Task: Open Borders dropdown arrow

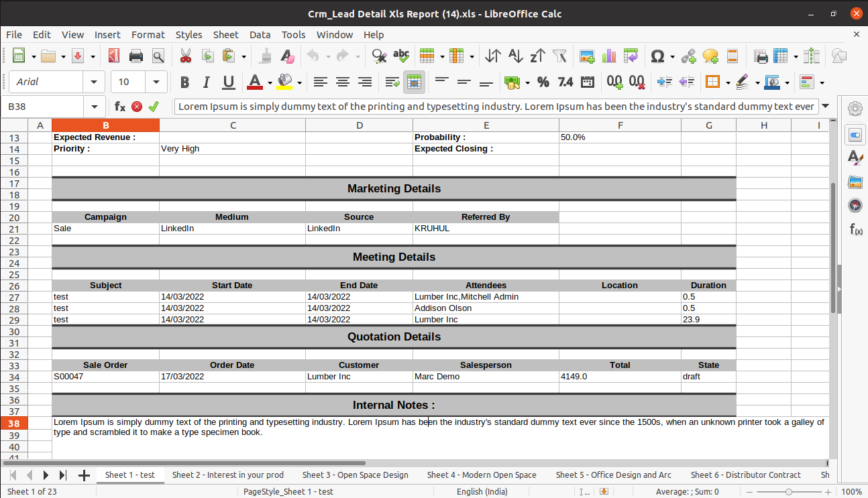Action: (x=727, y=82)
